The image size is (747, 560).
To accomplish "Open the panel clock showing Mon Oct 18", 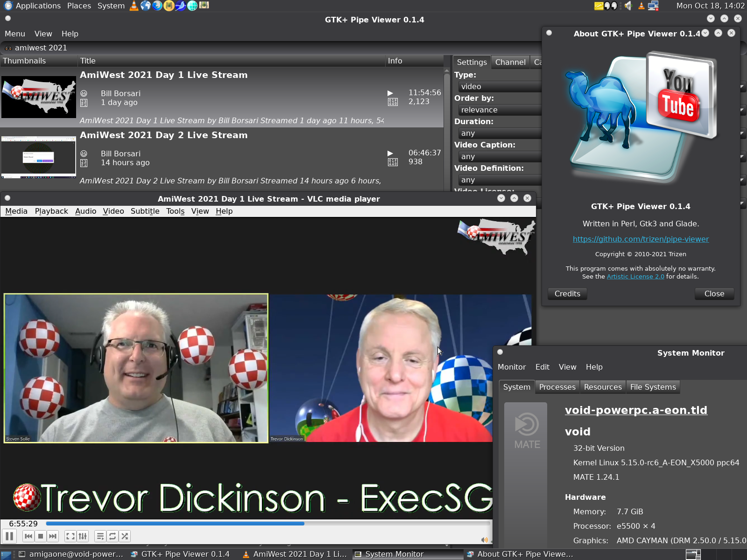I will point(711,6).
